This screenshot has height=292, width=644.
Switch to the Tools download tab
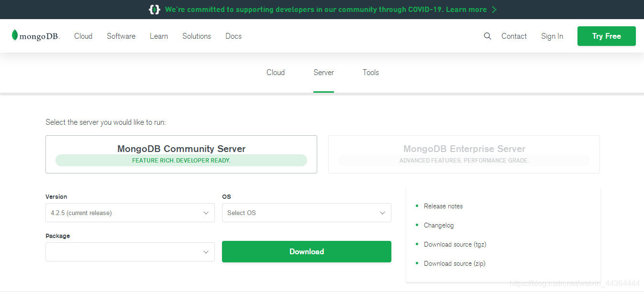371,73
